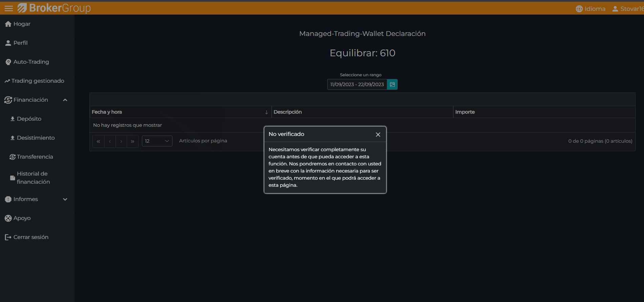Open the Perfil page
The height and width of the screenshot is (302, 644).
pos(16,43)
